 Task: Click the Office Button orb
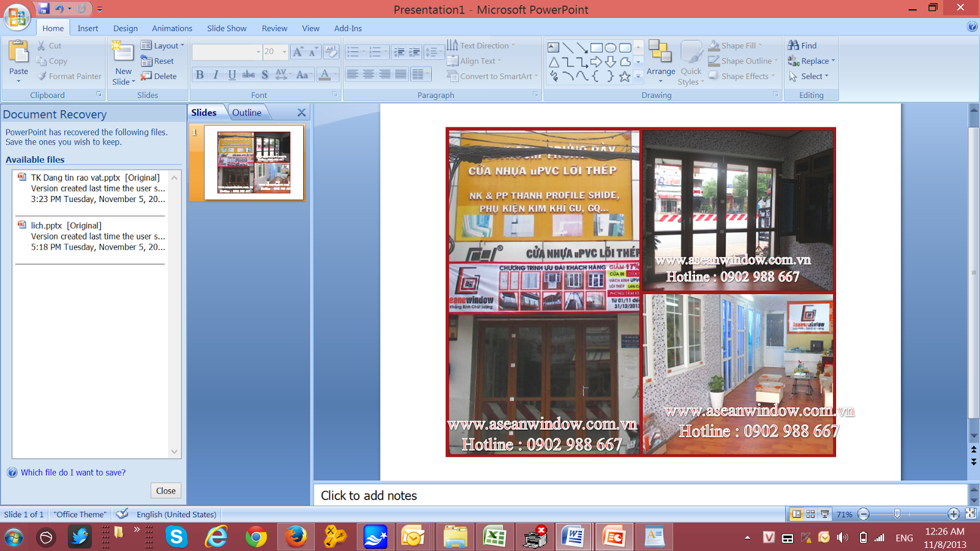(x=17, y=17)
